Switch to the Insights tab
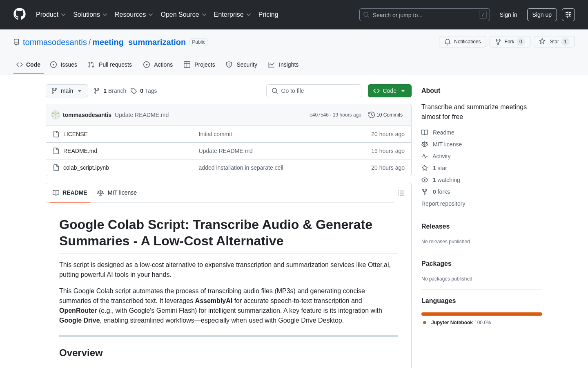 point(283,65)
